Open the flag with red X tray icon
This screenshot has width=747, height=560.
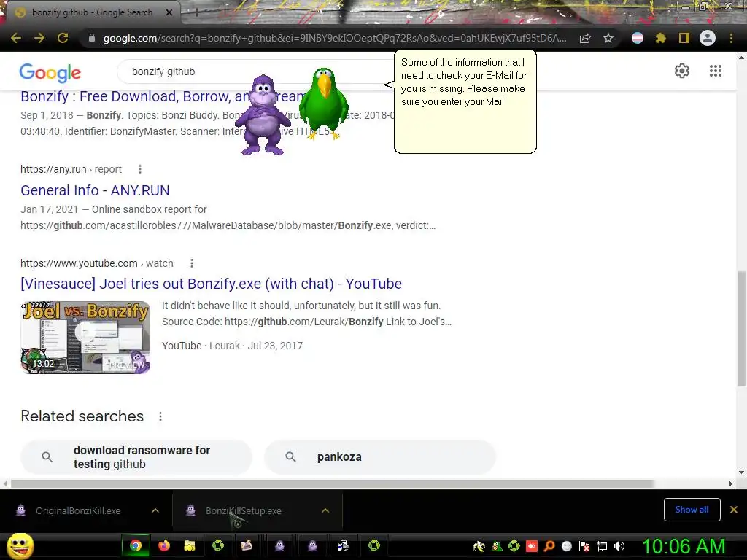(x=584, y=546)
